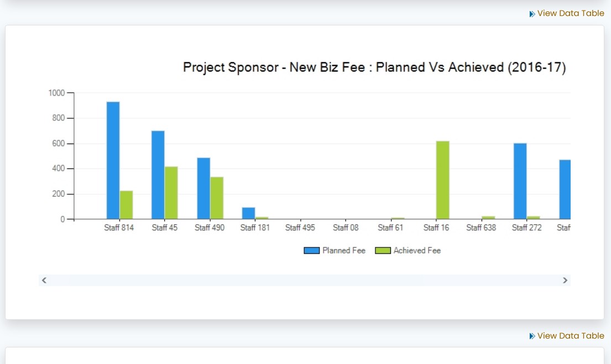Click the chart title text
Image resolution: width=611 pixels, height=364 pixels.
374,67
